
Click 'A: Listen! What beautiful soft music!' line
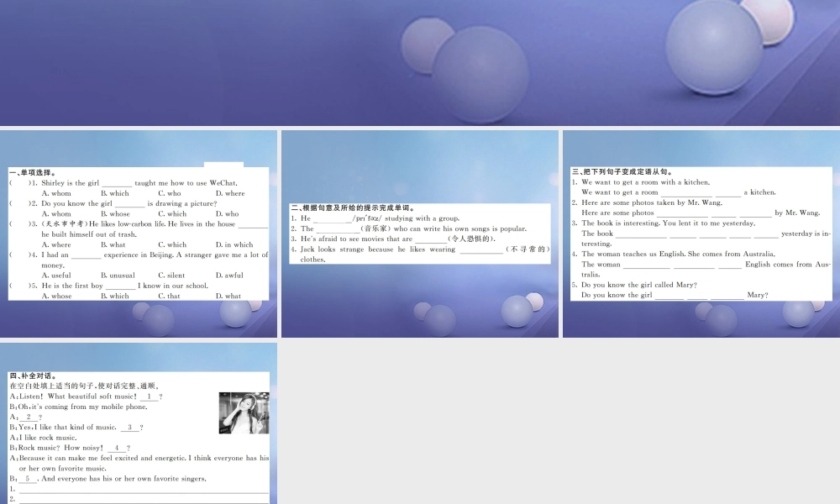87,396
